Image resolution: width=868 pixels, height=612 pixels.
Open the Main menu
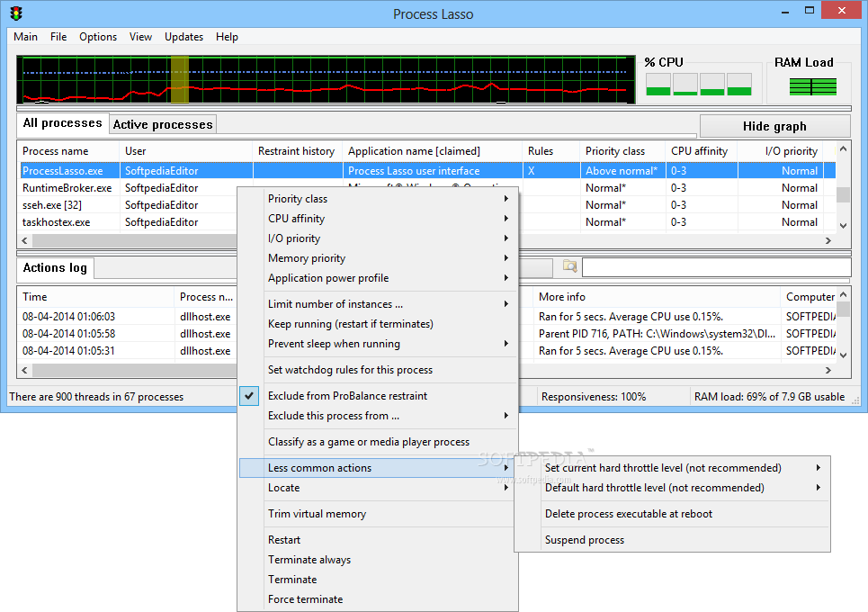pyautogui.click(x=25, y=37)
